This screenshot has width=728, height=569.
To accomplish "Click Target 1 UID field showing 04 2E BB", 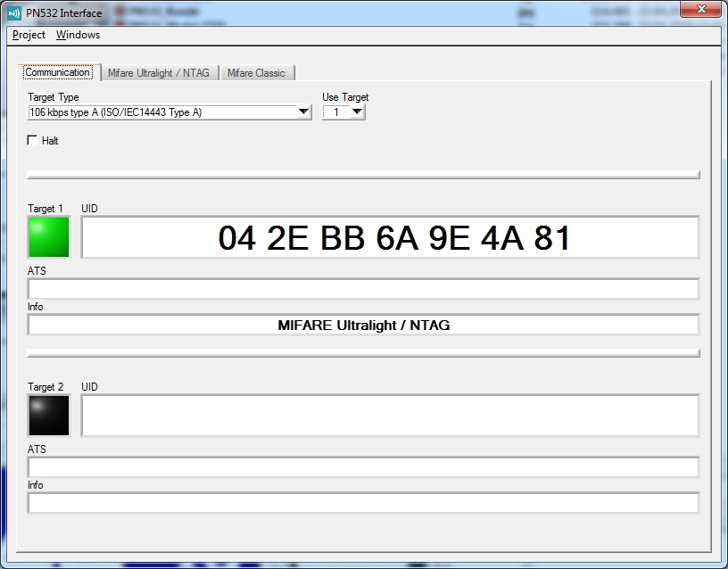I will tap(390, 237).
